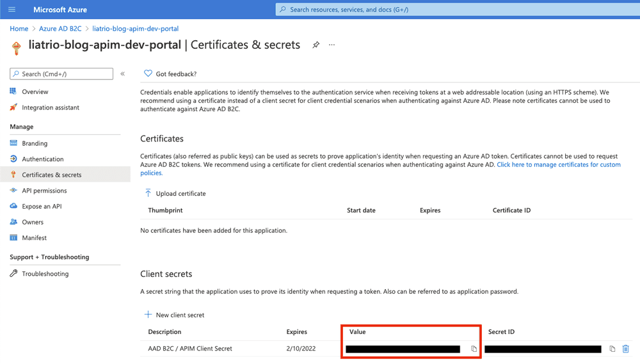Open the Owners page
This screenshot has width=640, height=364.
[x=33, y=223]
